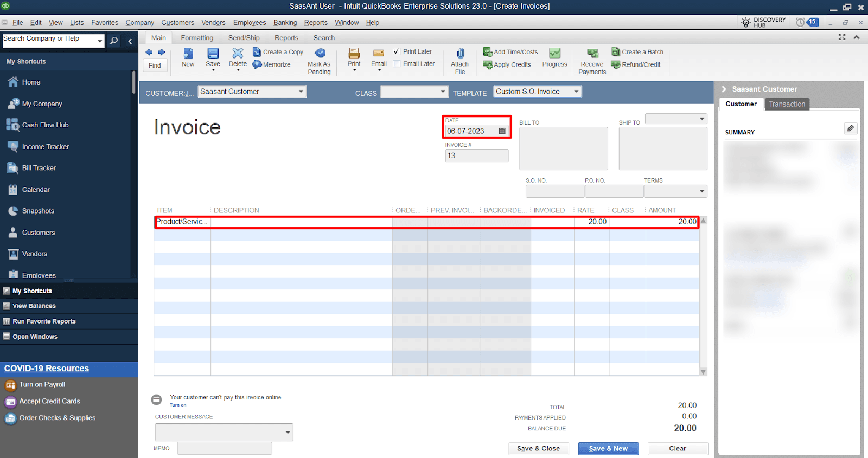Image resolution: width=868 pixels, height=458 pixels.
Task: Toggle Email Later checkbox
Action: (x=397, y=64)
